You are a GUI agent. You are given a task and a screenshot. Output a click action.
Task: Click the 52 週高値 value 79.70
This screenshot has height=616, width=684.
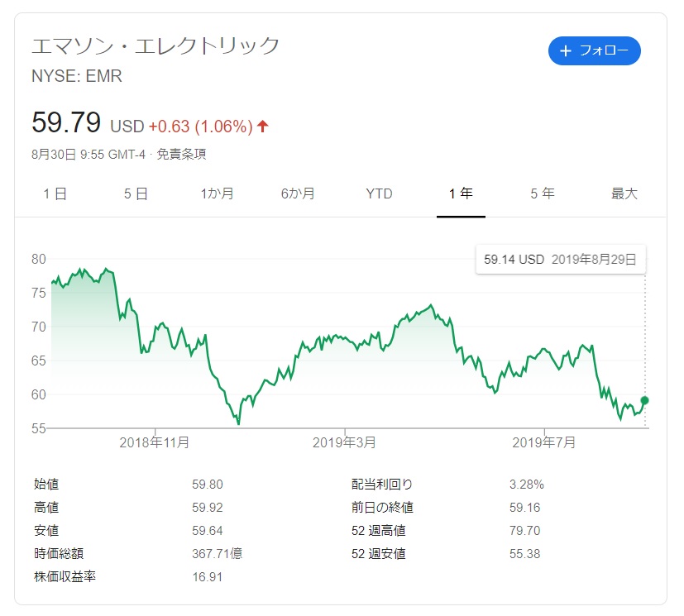[524, 531]
